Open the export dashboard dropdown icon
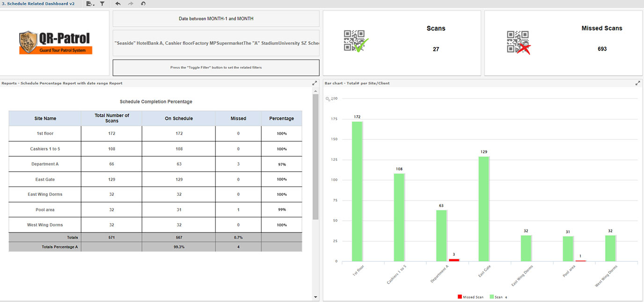 pyautogui.click(x=90, y=4)
